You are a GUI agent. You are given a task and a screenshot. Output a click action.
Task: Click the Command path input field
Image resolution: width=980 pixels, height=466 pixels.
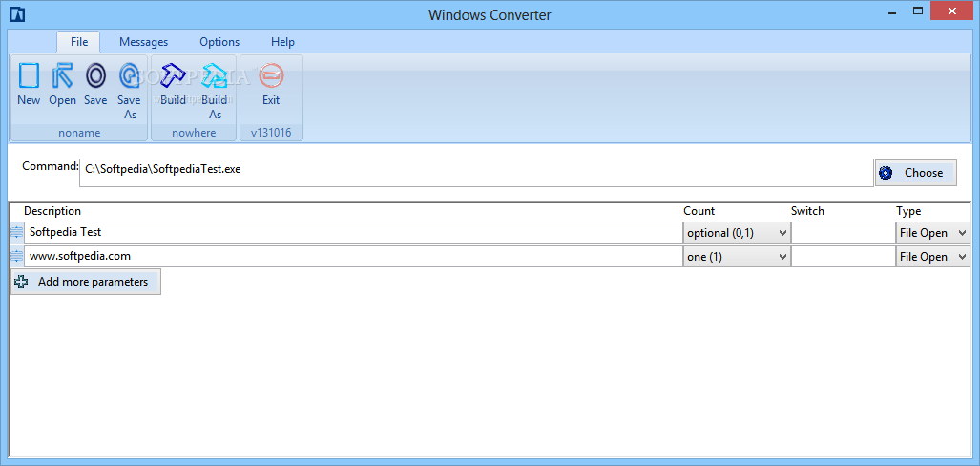click(x=476, y=173)
